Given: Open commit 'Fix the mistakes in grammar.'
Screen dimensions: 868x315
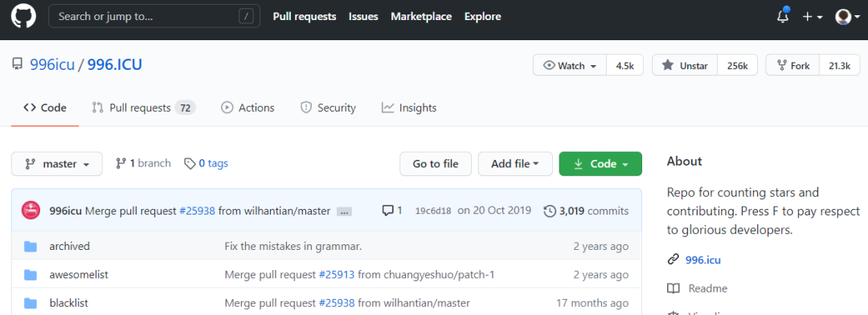Looking at the screenshot, I should coord(293,246).
